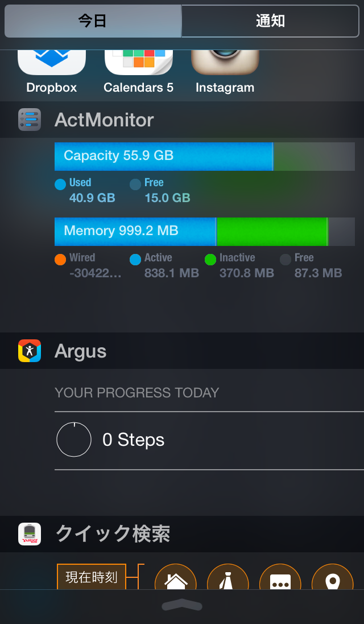Launch the Calendars 5 app icon
364x624 pixels.
(138, 63)
